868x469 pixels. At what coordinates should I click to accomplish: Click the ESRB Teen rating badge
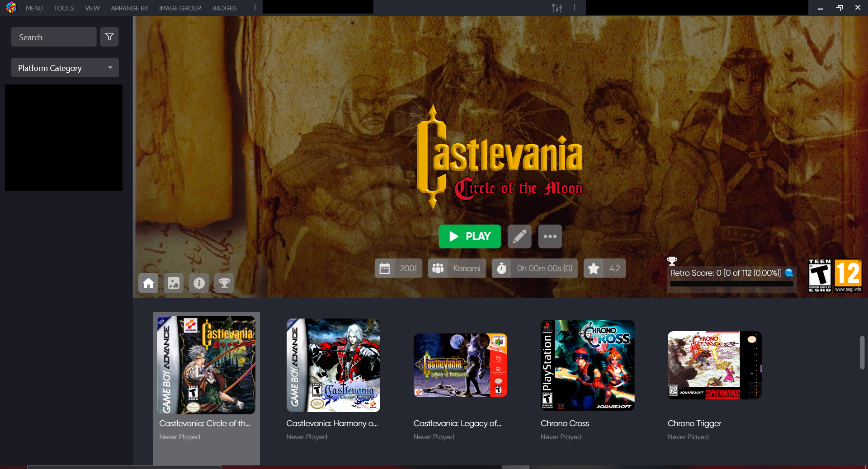tap(820, 276)
